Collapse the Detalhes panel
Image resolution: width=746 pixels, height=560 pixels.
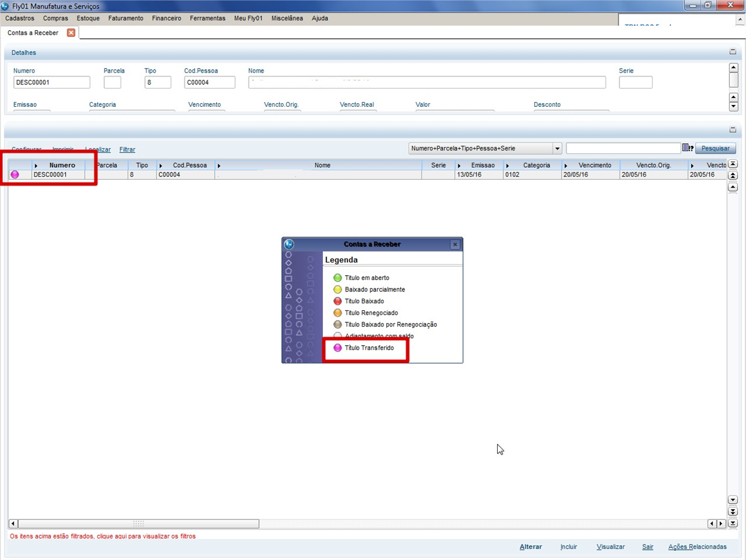(733, 52)
